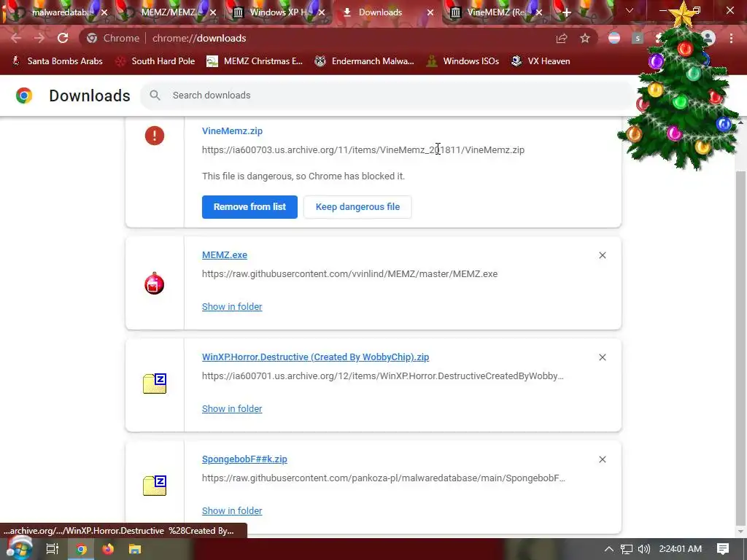Open the Windows Start button

(18, 548)
